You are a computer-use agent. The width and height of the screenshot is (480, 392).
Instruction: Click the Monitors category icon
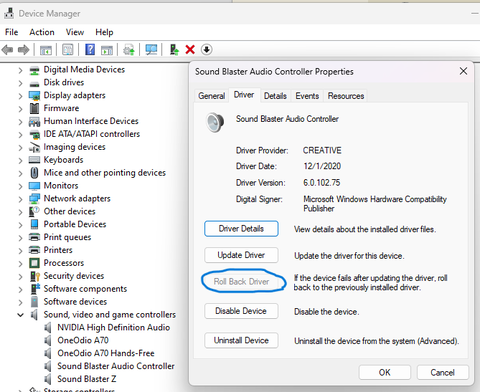pyautogui.click(x=34, y=186)
